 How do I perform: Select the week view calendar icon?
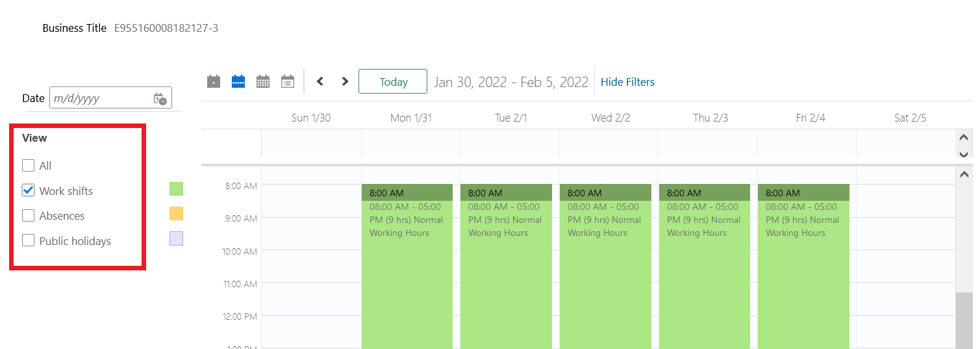point(238,81)
